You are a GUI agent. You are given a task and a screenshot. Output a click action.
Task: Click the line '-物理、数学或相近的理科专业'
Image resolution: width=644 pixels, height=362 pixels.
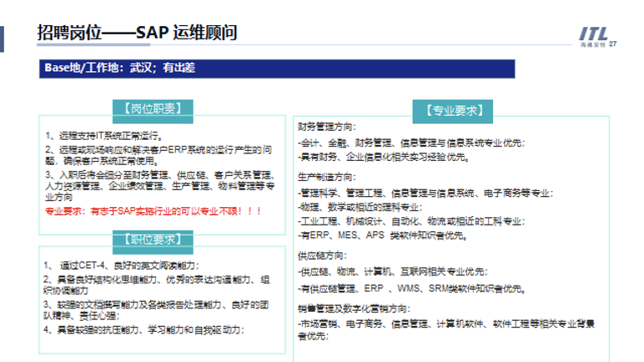(361, 207)
